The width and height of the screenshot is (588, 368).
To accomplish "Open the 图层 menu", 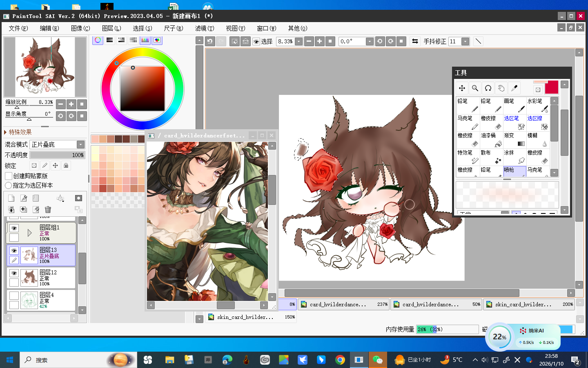I will [111, 28].
